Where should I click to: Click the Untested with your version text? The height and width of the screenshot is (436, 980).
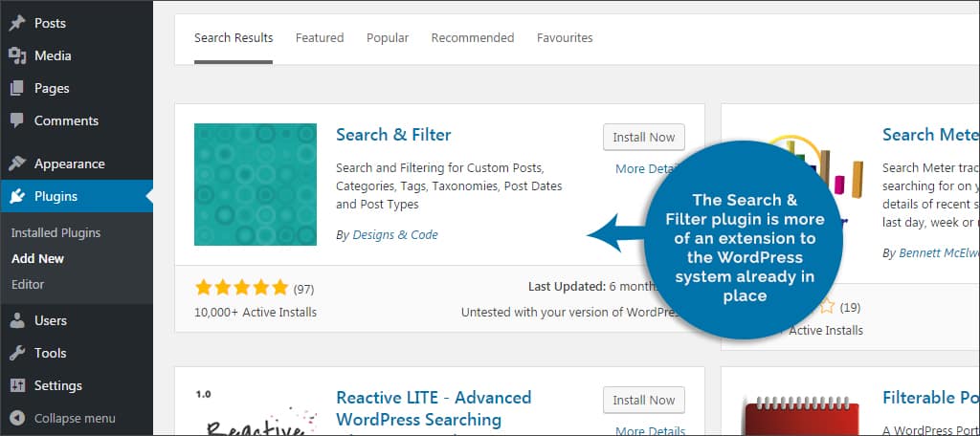[572, 313]
